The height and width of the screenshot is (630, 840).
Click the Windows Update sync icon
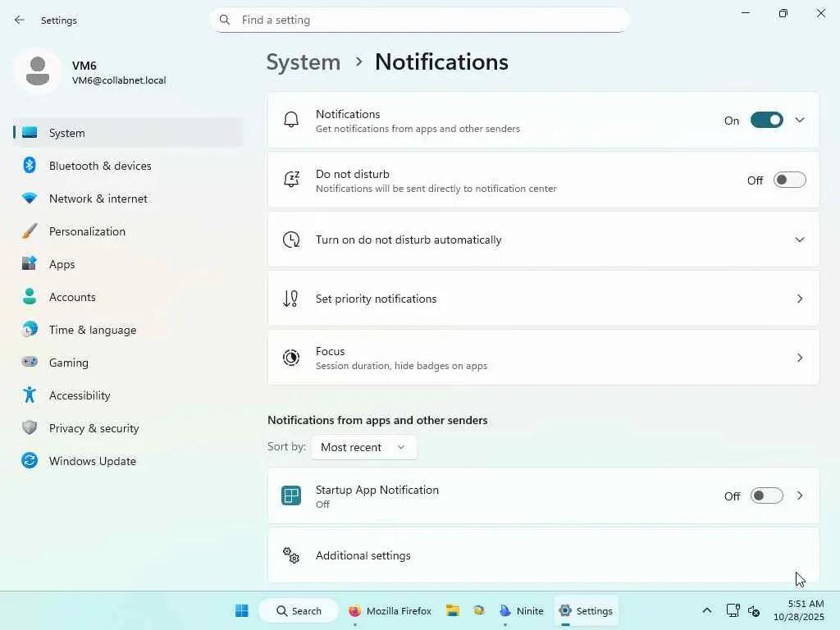coord(30,461)
